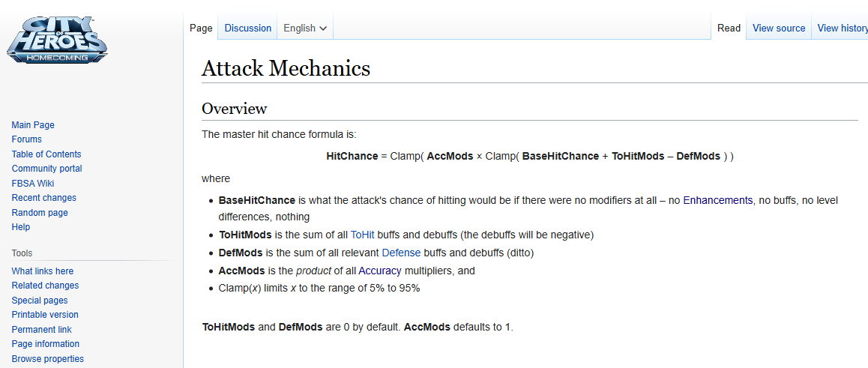This screenshot has width=868, height=368.
Task: Switch to the Discussion tab
Action: 247,28
